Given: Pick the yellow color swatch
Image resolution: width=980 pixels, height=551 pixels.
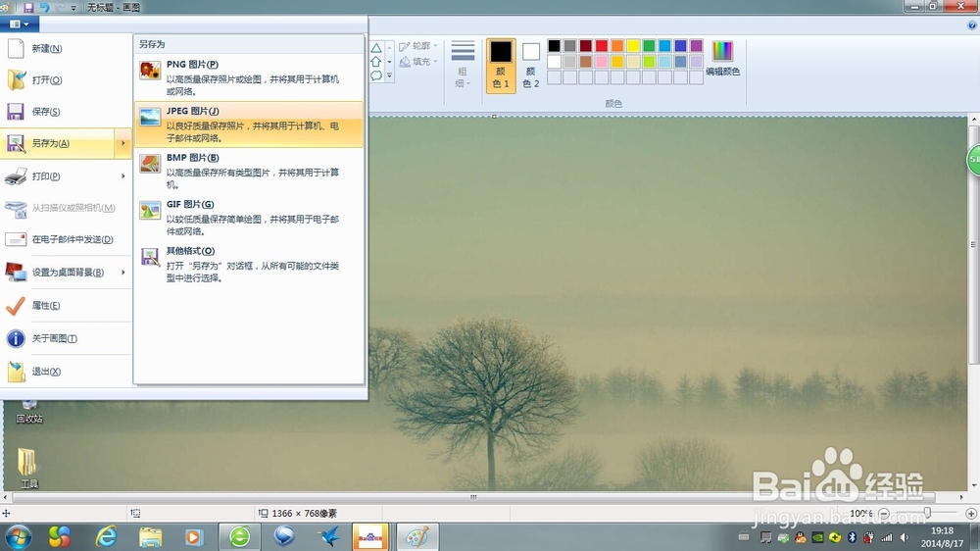Looking at the screenshot, I should click(x=633, y=46).
